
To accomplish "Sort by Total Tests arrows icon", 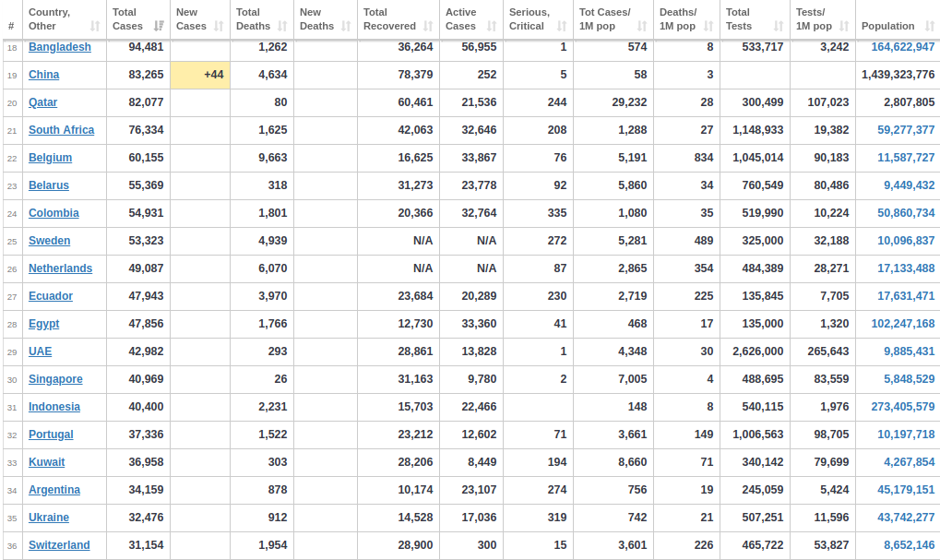I will (779, 27).
